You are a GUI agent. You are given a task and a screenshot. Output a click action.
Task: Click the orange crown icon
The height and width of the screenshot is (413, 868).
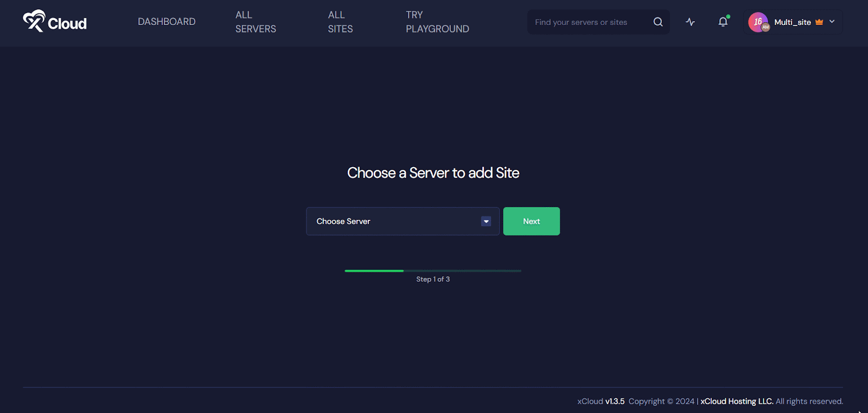click(x=819, y=22)
